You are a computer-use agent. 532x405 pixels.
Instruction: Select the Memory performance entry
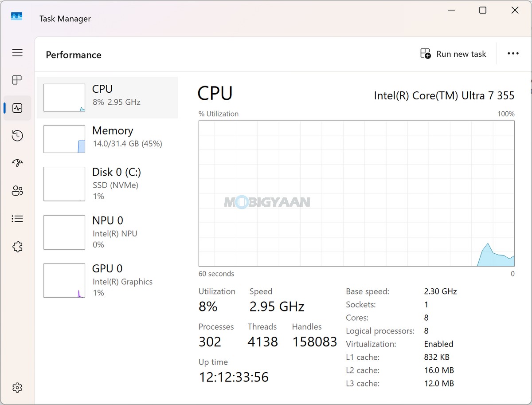107,139
